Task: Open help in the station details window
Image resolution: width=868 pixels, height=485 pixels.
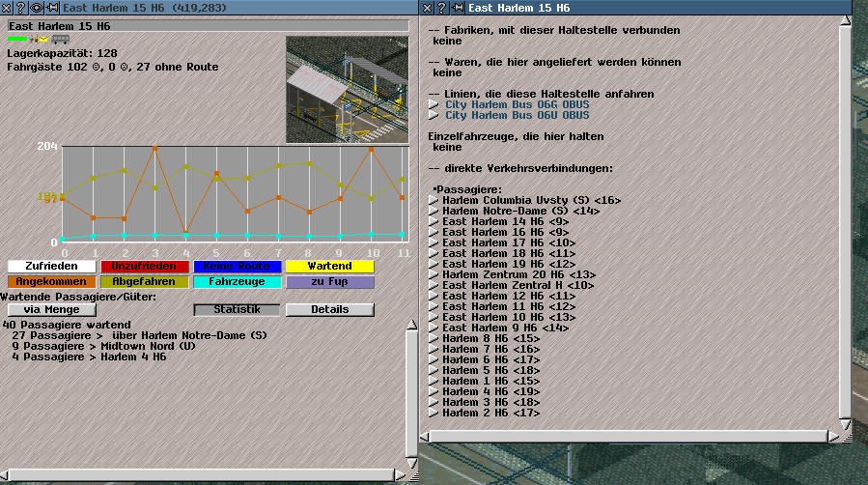Action: coord(441,7)
